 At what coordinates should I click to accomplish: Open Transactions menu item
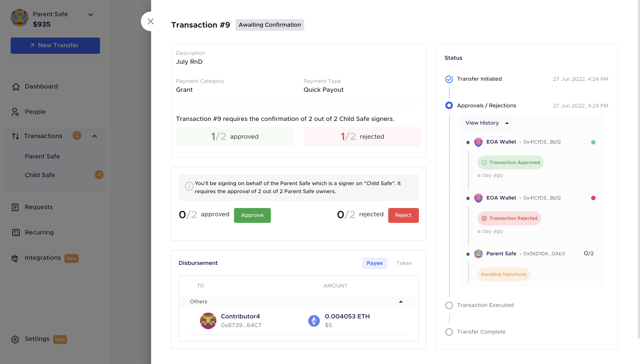tap(43, 136)
